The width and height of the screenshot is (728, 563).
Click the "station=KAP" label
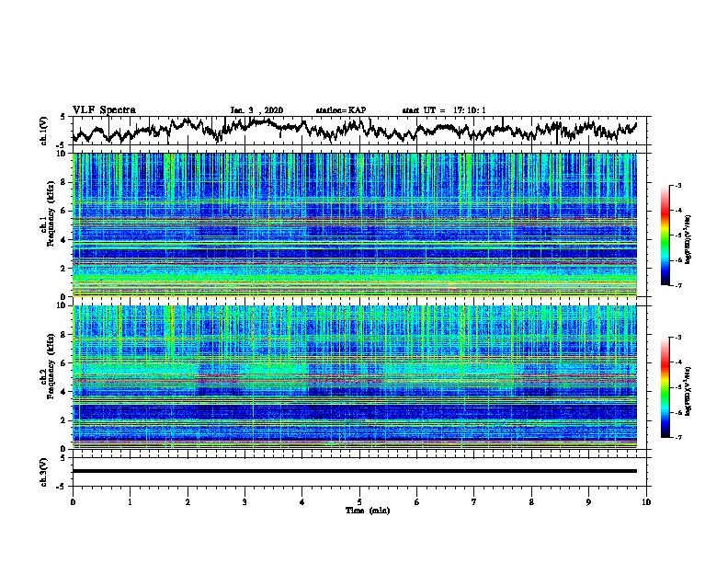pyautogui.click(x=341, y=110)
